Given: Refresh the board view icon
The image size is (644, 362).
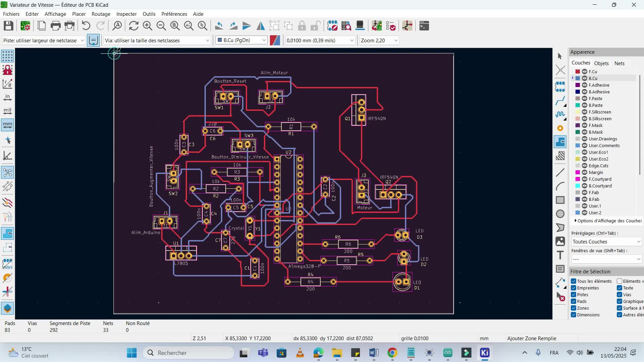Looking at the screenshot, I should pos(134,26).
